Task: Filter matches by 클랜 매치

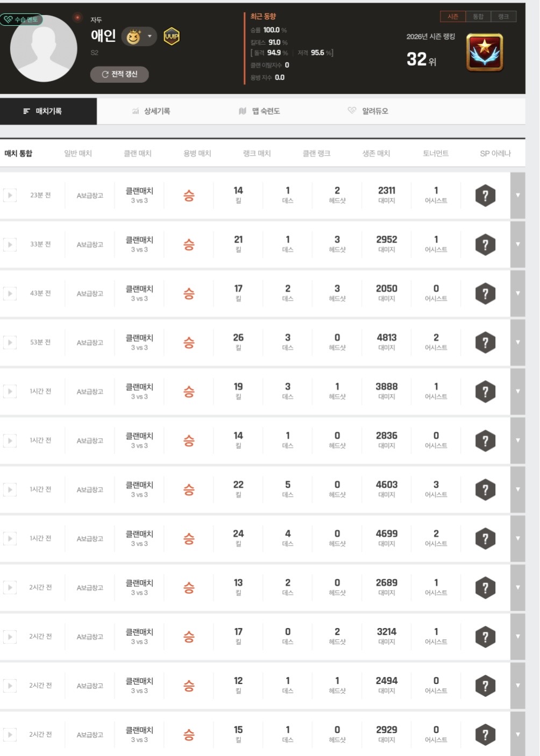Action: (x=138, y=154)
